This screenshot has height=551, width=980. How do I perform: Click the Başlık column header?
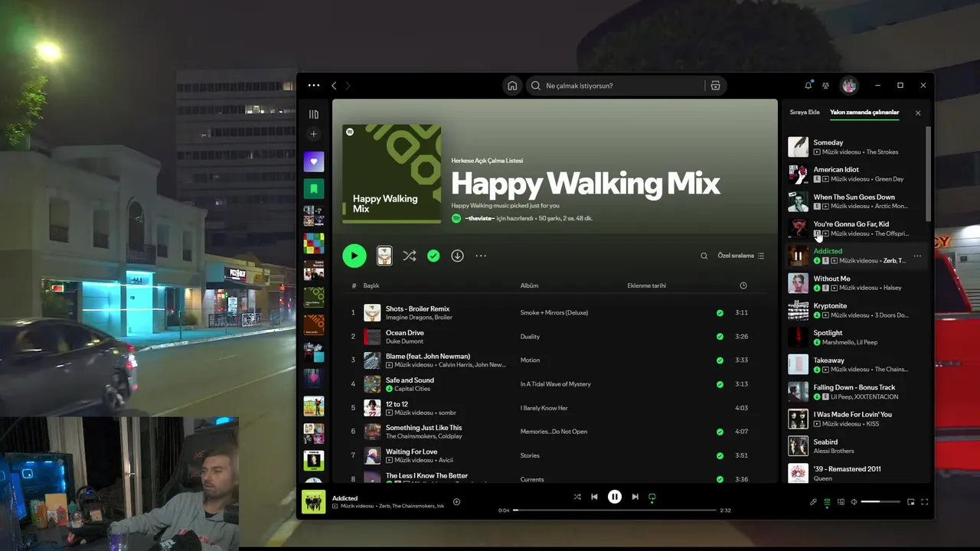371,285
